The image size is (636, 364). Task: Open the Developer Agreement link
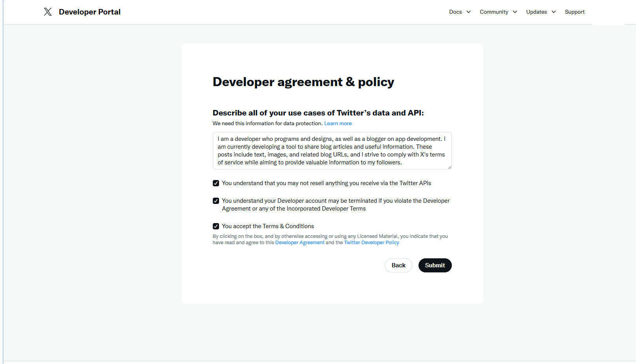coord(300,243)
